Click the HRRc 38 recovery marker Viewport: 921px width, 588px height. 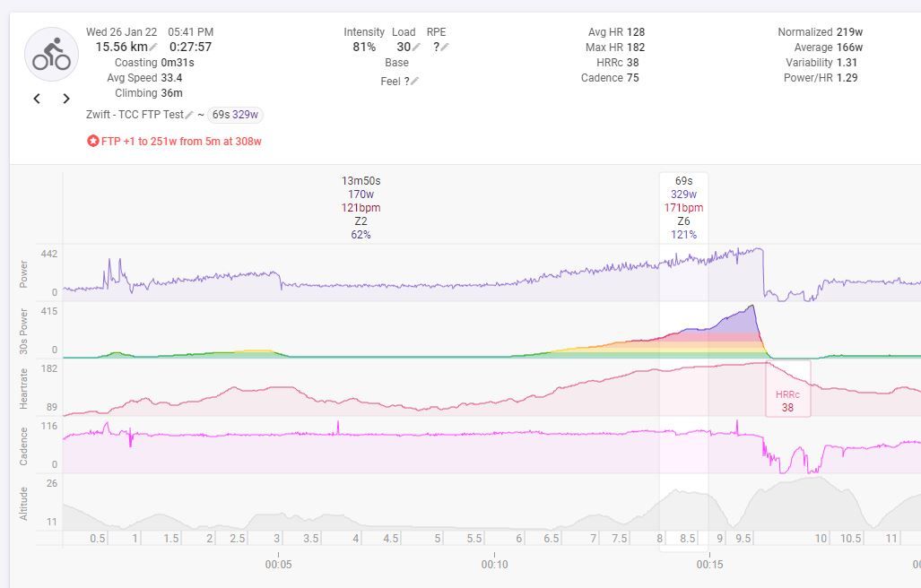coord(787,401)
